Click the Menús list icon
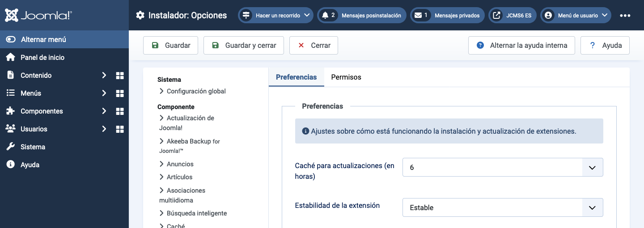Viewport: 644px width, 228px height. click(x=11, y=93)
